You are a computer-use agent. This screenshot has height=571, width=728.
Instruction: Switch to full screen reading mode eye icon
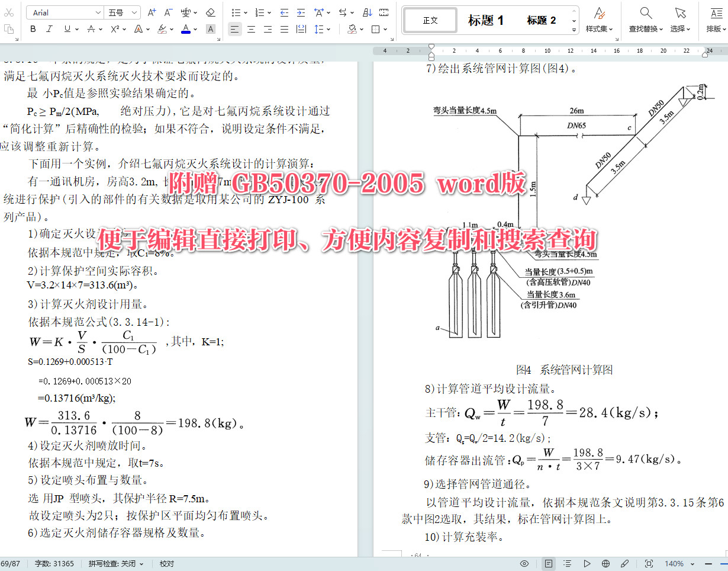click(524, 563)
